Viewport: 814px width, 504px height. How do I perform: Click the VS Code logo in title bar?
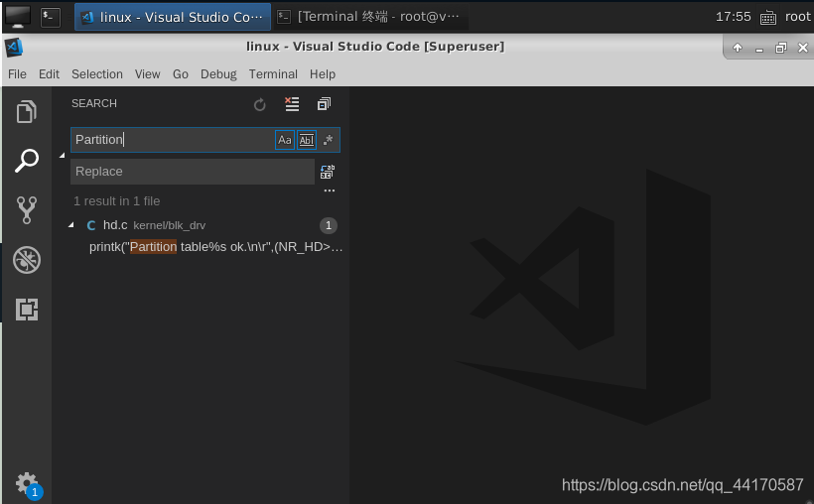click(x=14, y=48)
